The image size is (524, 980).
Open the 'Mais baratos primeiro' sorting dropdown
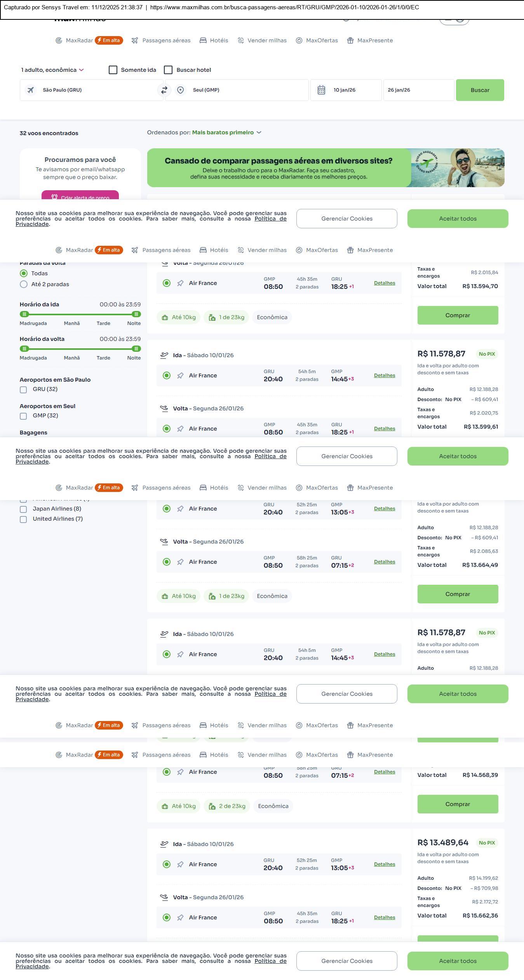click(x=226, y=132)
